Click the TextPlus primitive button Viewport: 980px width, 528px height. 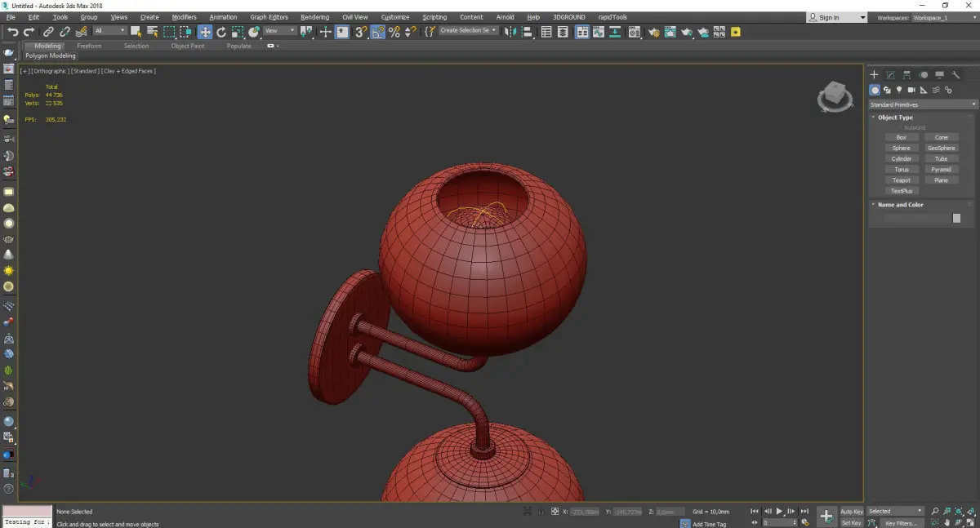pyautogui.click(x=902, y=191)
